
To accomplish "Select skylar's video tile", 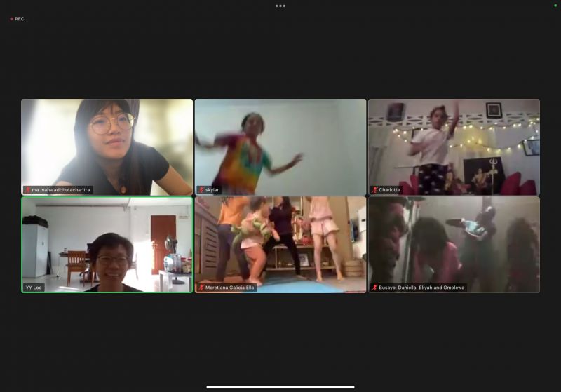I will (x=280, y=147).
